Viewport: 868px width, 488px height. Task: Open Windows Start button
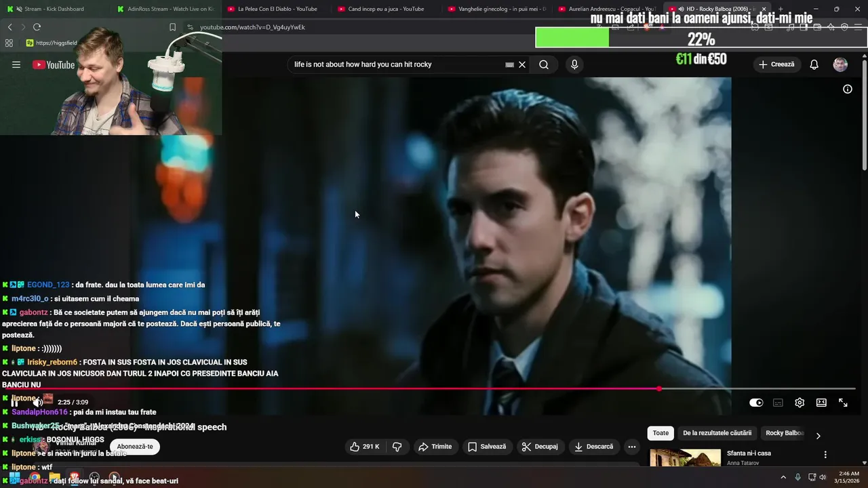[x=14, y=477]
